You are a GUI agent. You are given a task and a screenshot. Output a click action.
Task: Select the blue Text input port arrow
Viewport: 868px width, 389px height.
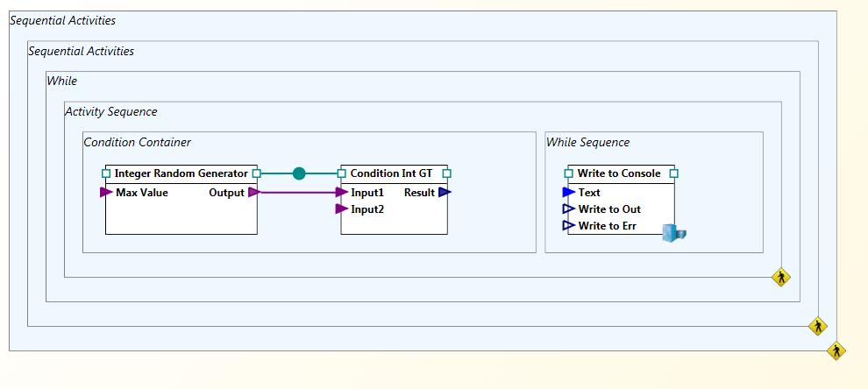coord(569,192)
